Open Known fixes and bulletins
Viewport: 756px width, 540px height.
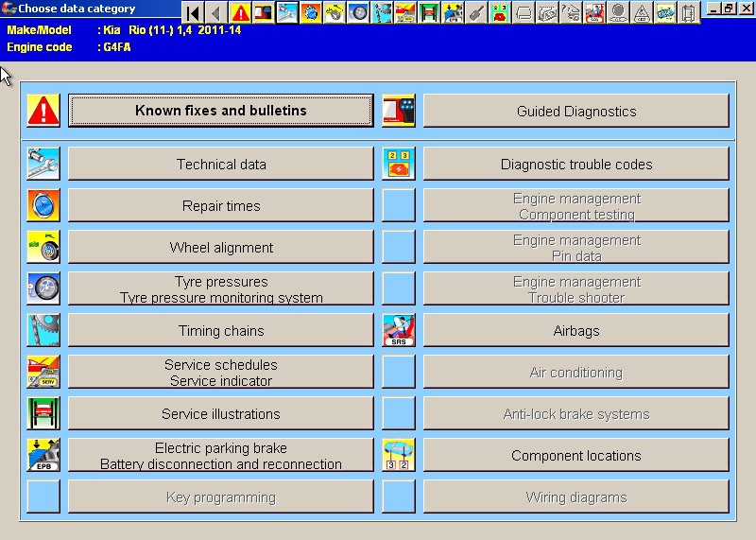pos(221,111)
